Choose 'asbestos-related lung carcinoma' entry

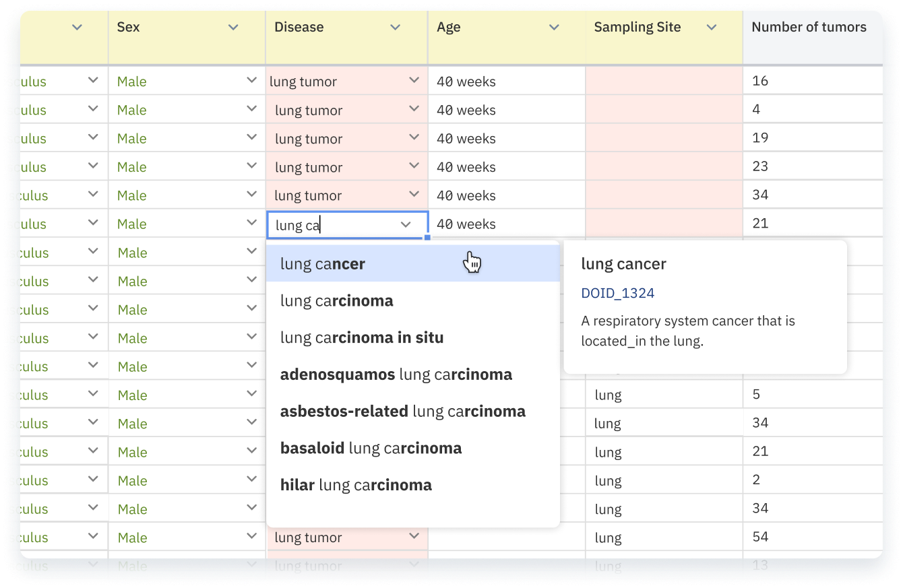[403, 412]
